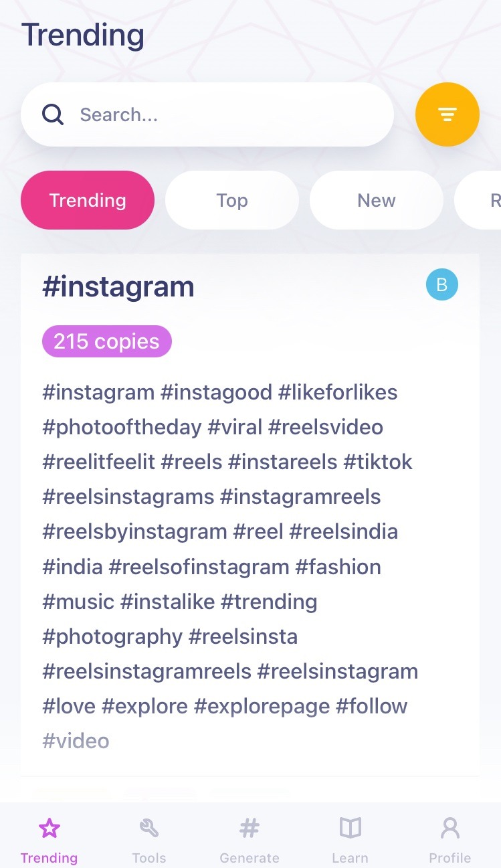
Task: Select the Trending star icon in bottom navigation
Action: (49, 828)
